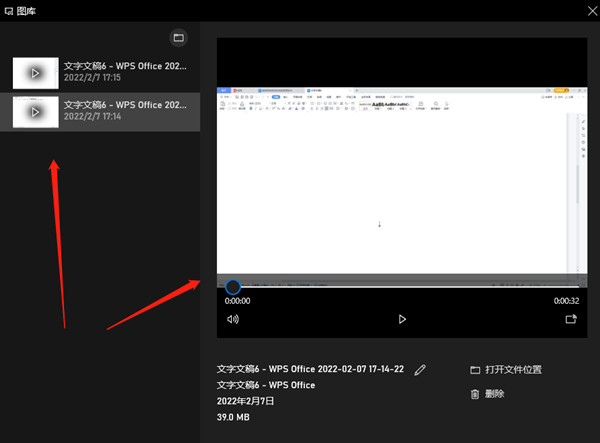
Task: Click the 打开文件位置 text link
Action: coord(513,370)
